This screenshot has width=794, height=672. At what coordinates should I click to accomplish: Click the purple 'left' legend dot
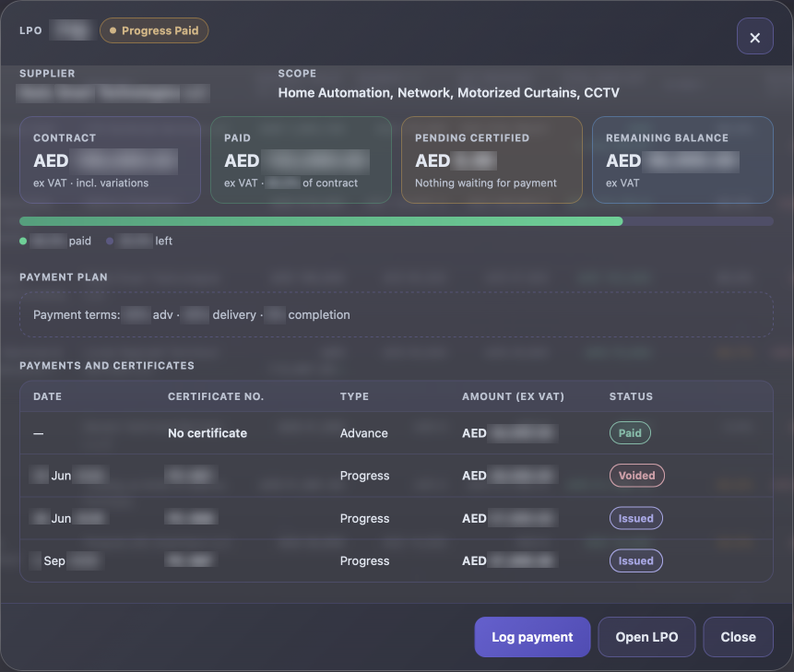pyautogui.click(x=110, y=241)
